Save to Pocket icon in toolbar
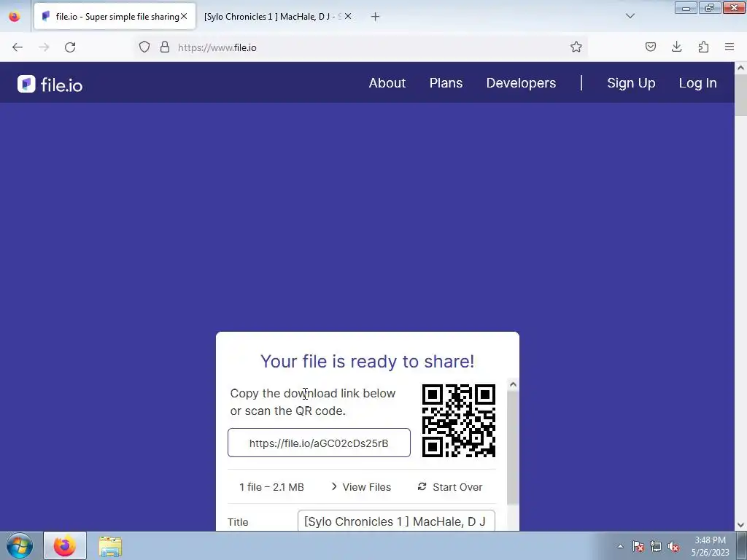 650,47
